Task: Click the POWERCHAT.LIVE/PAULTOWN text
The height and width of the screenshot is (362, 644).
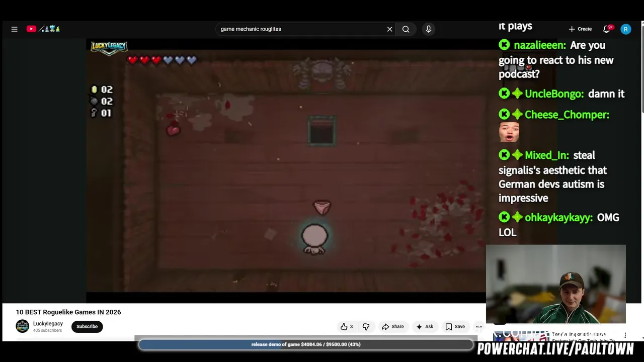Action: (555, 349)
